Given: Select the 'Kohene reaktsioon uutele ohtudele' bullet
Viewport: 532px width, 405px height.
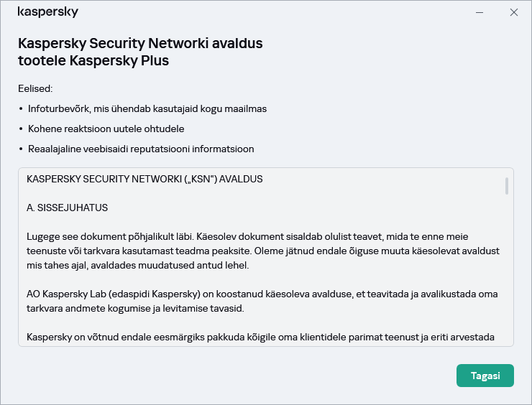Looking at the screenshot, I should coord(106,129).
